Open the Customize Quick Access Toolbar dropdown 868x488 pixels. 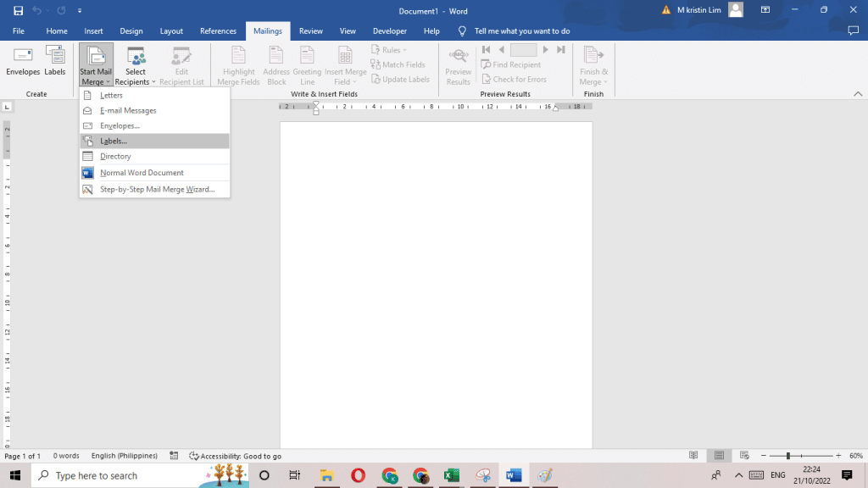(x=80, y=10)
